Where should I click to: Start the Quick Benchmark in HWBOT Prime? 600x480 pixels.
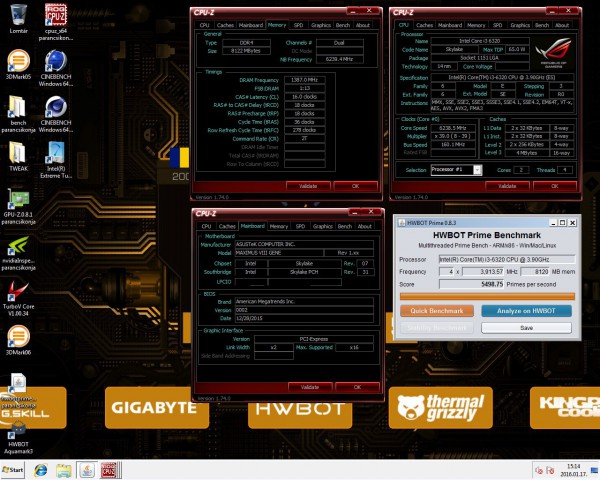pos(437,311)
